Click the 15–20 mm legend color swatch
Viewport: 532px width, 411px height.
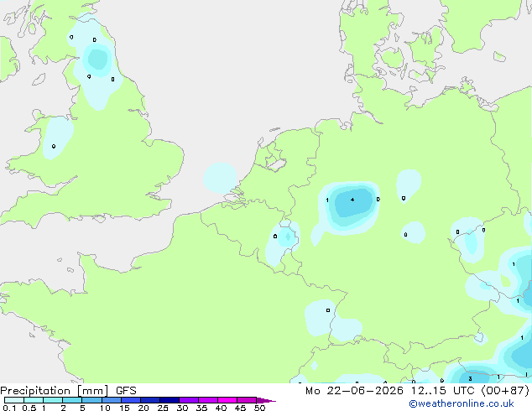point(131,400)
